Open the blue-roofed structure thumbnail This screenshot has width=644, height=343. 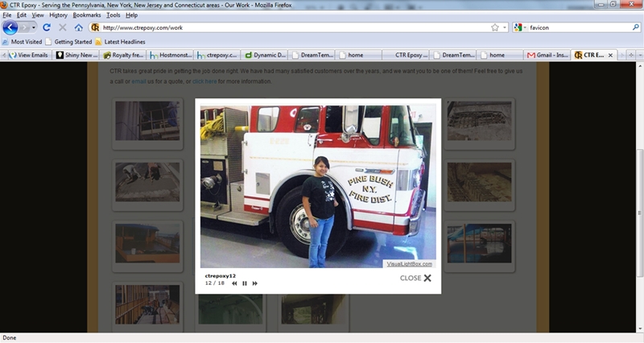click(x=147, y=244)
